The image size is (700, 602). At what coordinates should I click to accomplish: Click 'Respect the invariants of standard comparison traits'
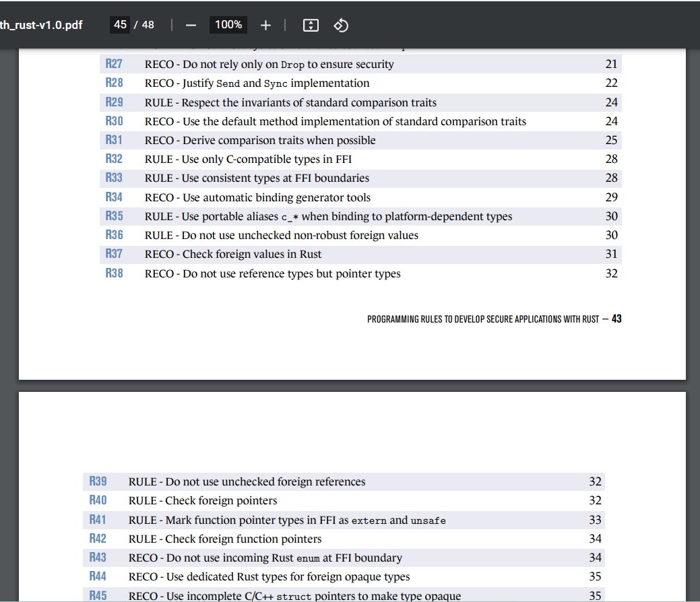click(x=290, y=102)
